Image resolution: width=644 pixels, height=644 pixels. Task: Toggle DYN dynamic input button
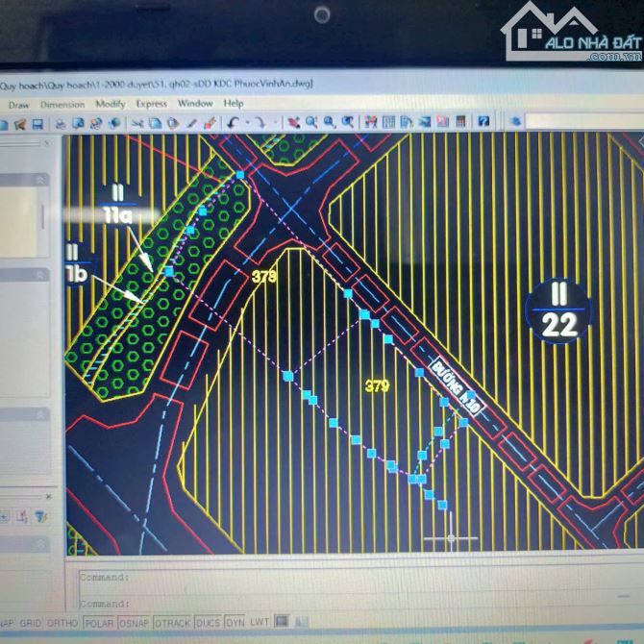point(235,623)
